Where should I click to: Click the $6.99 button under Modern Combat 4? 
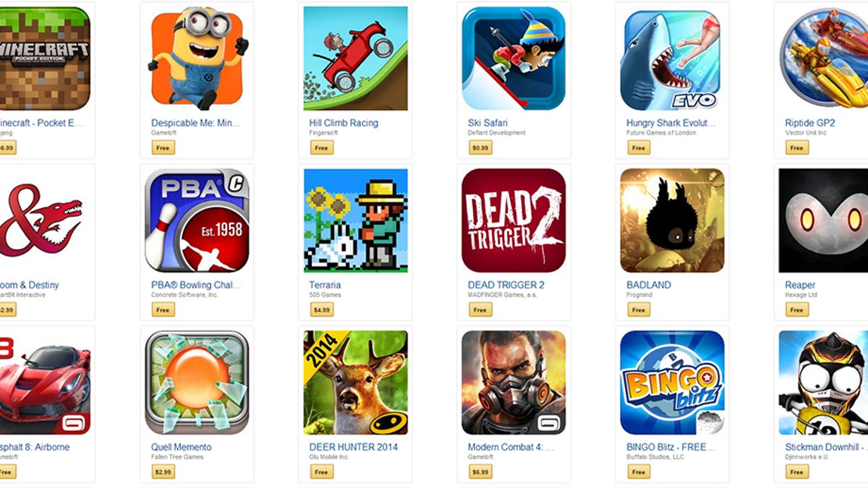pos(480,471)
